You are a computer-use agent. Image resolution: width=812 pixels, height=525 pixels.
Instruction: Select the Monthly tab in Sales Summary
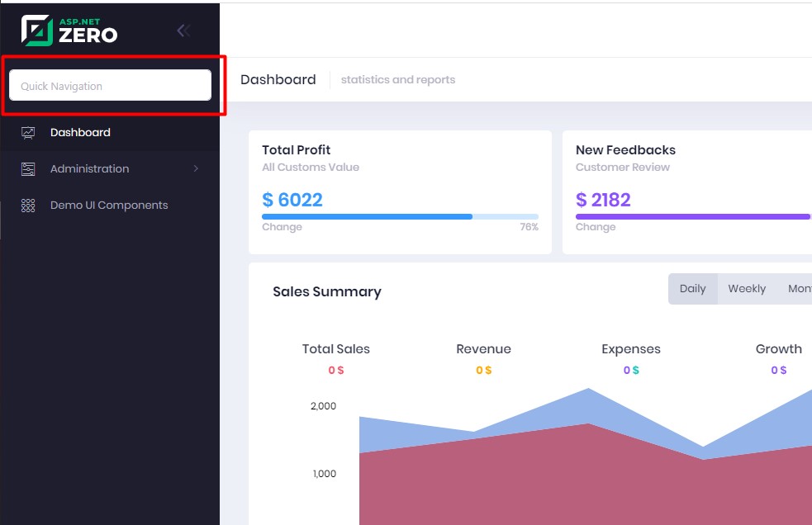[x=798, y=289]
